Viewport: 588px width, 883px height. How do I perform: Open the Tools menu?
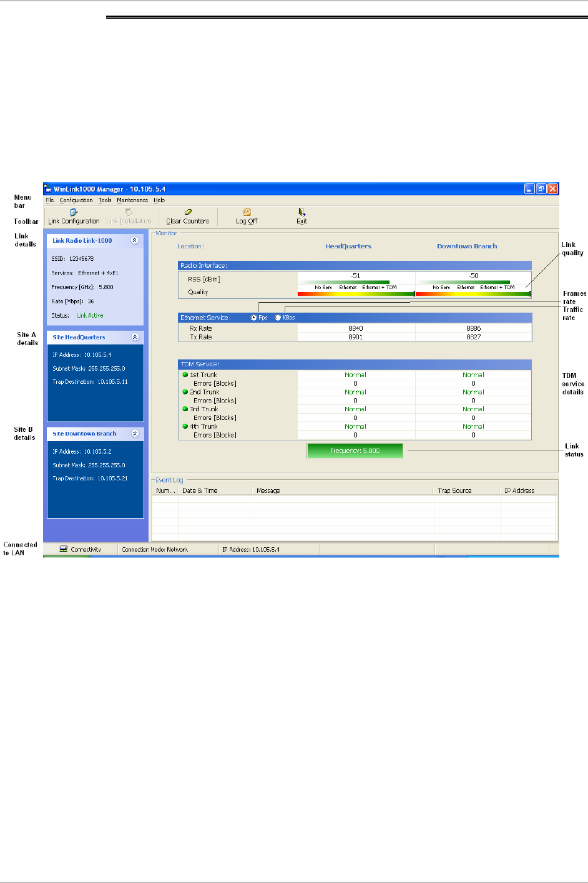pos(105,200)
